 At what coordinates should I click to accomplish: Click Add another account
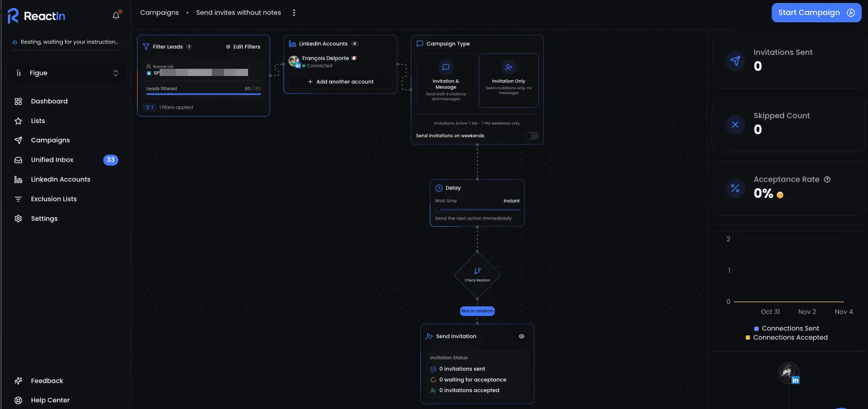340,81
